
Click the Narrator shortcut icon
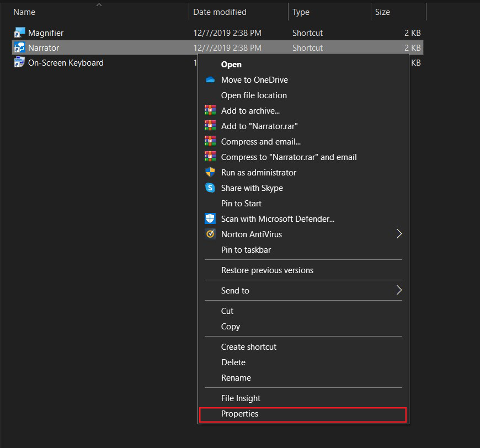pyautogui.click(x=20, y=47)
